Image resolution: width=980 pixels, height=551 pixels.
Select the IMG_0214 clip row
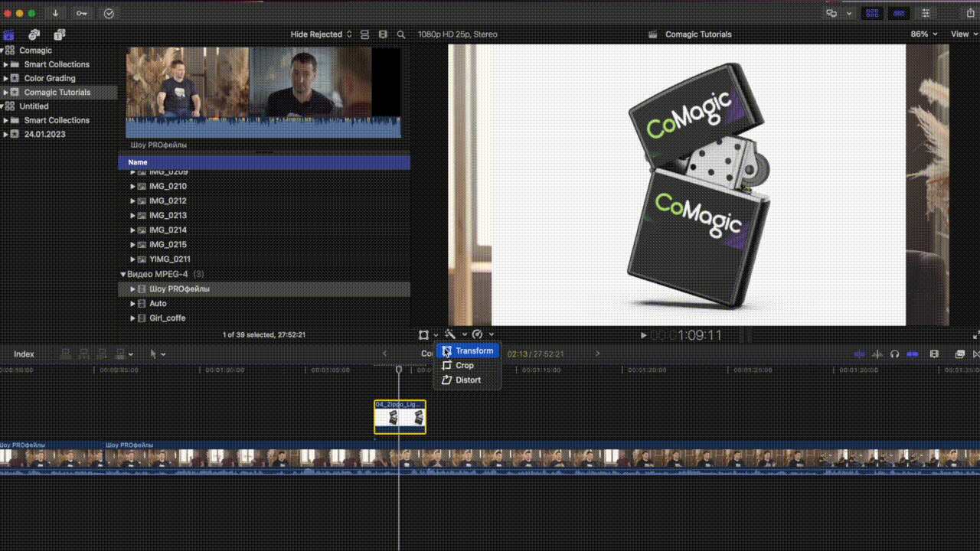(x=264, y=230)
